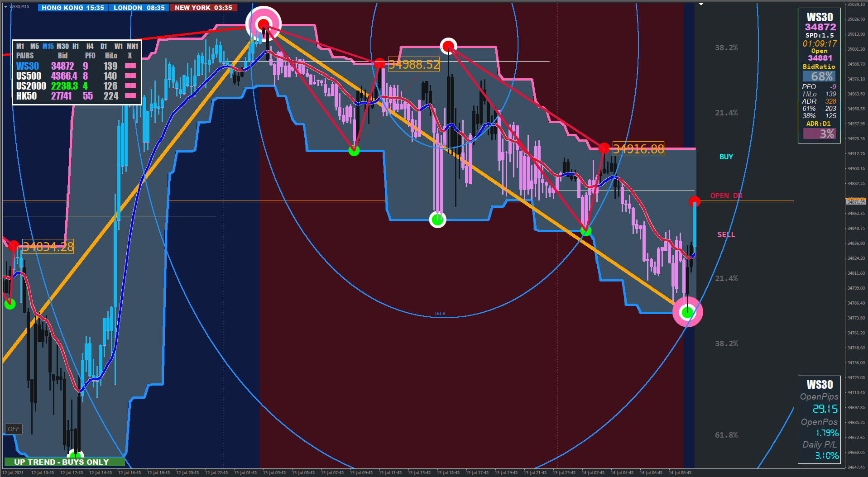Click the 34916.88 price label
This screenshot has height=477, width=868.
(x=638, y=149)
